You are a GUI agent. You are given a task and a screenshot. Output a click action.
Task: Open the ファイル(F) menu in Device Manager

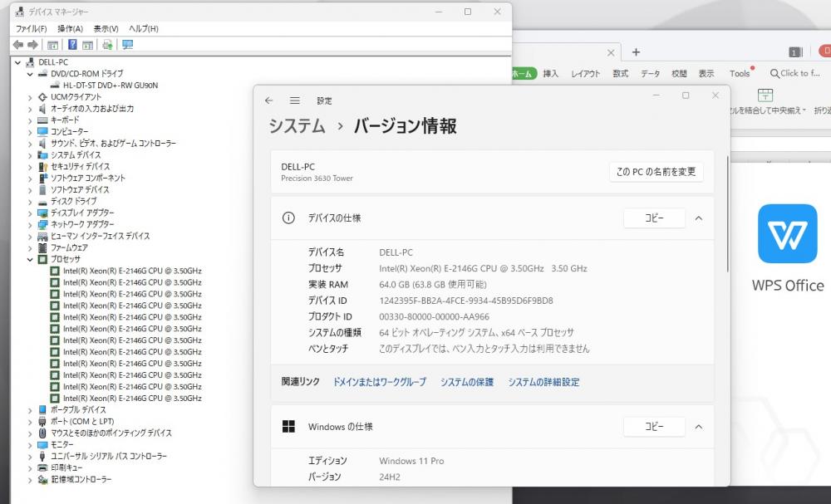point(32,28)
